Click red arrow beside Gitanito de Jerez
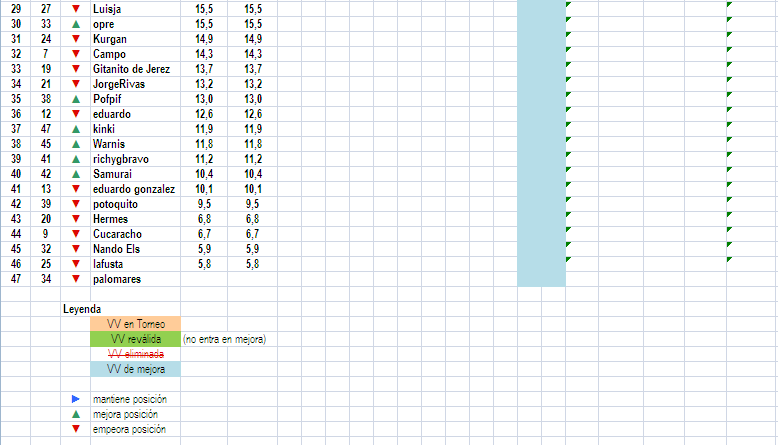The height and width of the screenshot is (445, 778). [x=76, y=69]
